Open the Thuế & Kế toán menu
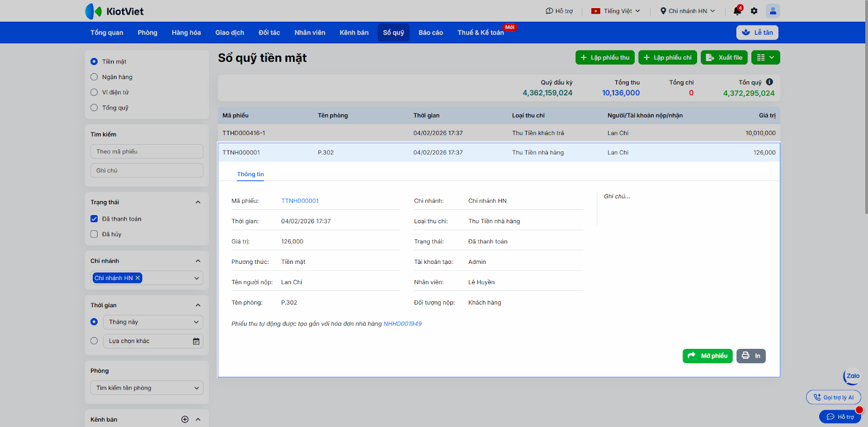 [481, 33]
